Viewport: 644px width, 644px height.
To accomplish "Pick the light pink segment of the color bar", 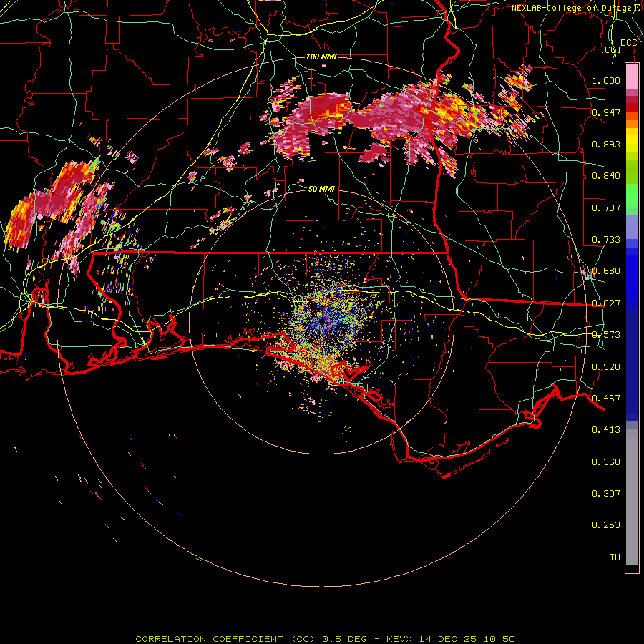I will click(x=632, y=77).
